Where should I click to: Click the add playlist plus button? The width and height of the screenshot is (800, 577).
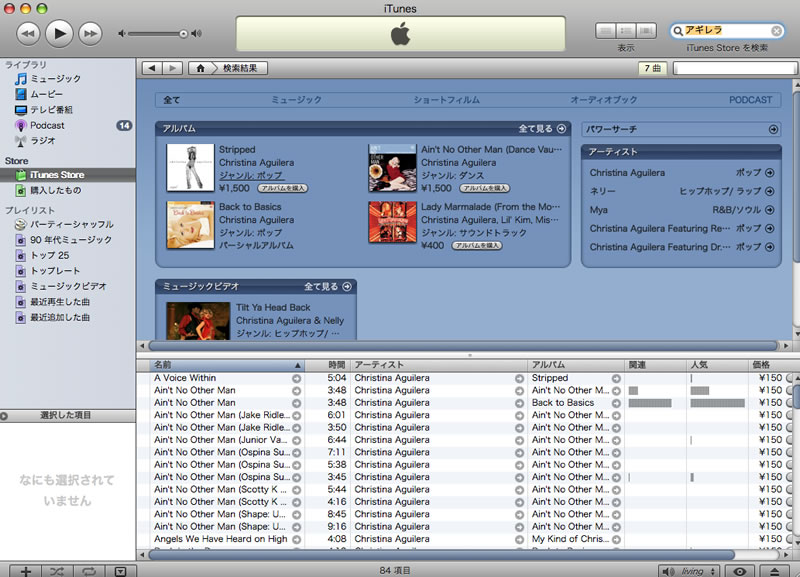(x=26, y=570)
